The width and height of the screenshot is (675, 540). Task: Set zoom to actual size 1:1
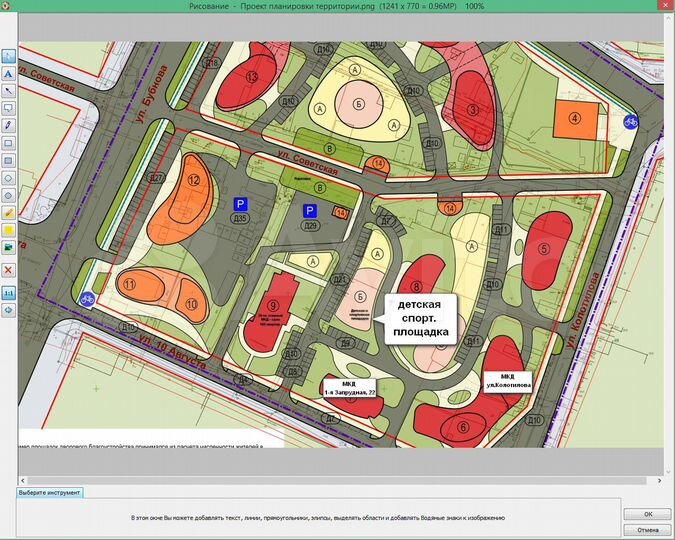point(9,293)
